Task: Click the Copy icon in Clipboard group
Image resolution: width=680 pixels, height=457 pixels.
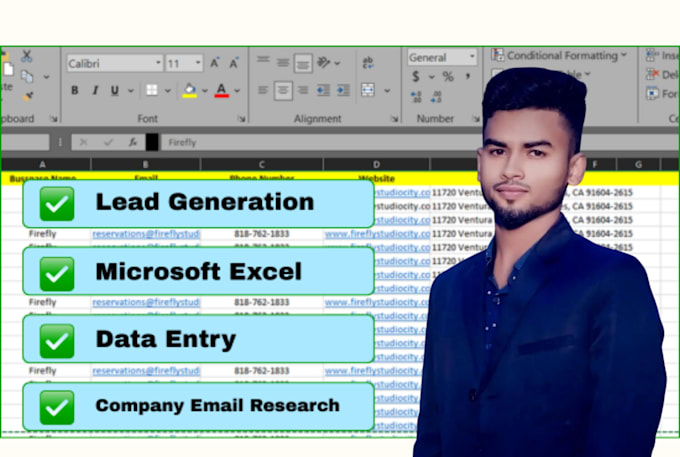Action: pyautogui.click(x=27, y=77)
